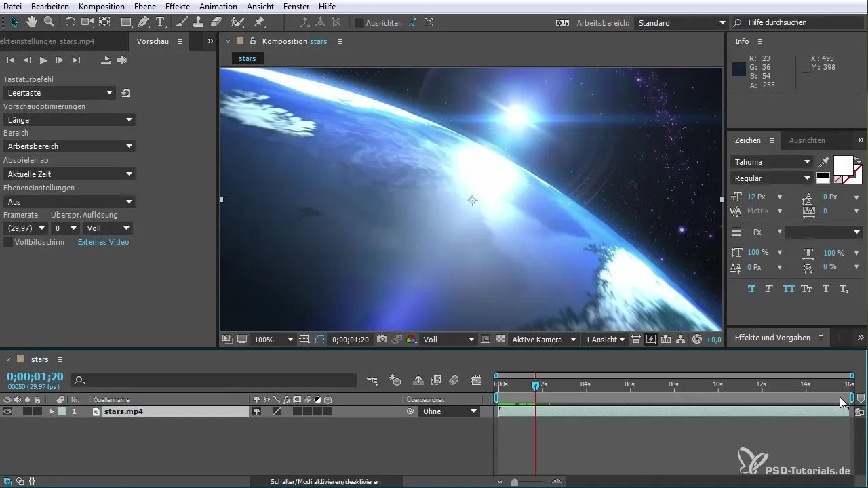The width and height of the screenshot is (868, 488).
Task: Click the Externes Video link
Action: point(103,242)
